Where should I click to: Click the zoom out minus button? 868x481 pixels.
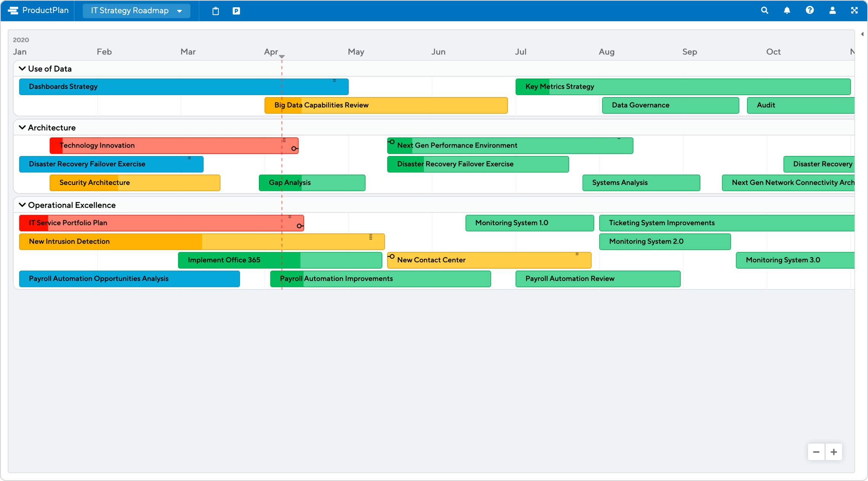coord(817,452)
